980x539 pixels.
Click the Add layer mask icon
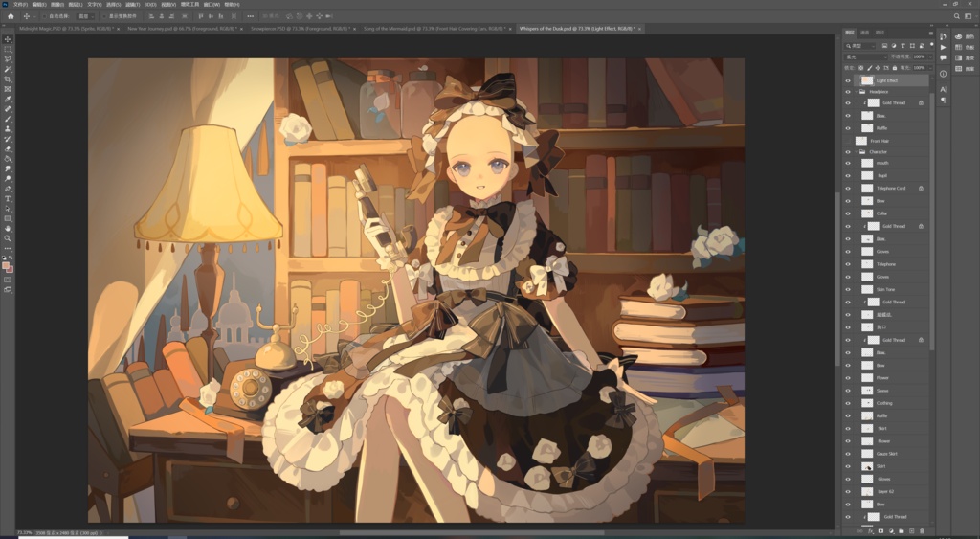tap(880, 531)
